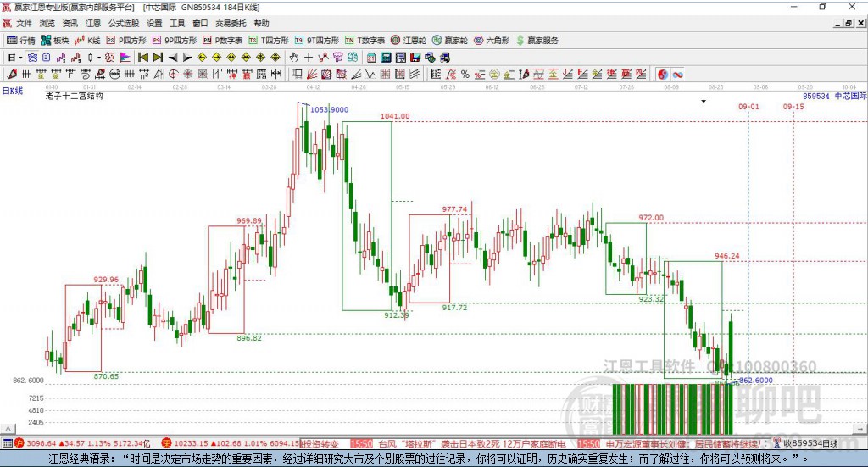Step chart right with black arrow
The height and width of the screenshot is (467, 868).
click(187, 58)
